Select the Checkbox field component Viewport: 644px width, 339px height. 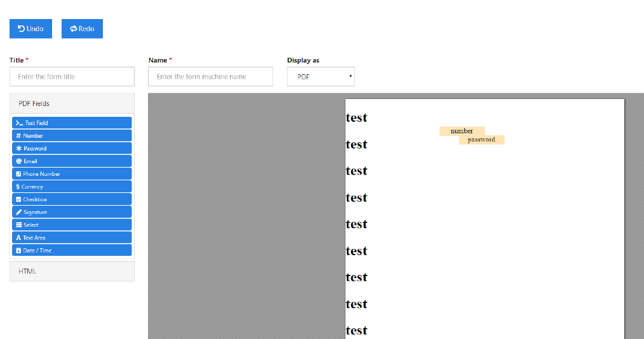coord(72,199)
